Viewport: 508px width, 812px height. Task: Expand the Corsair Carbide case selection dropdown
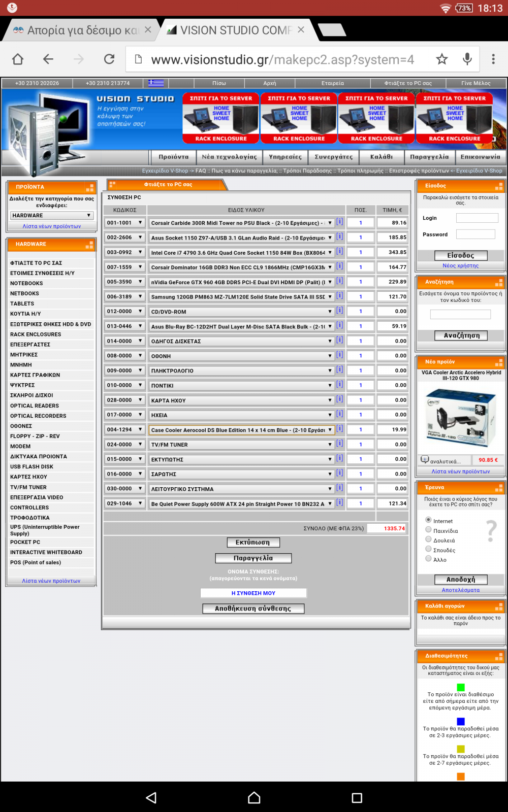(241, 223)
